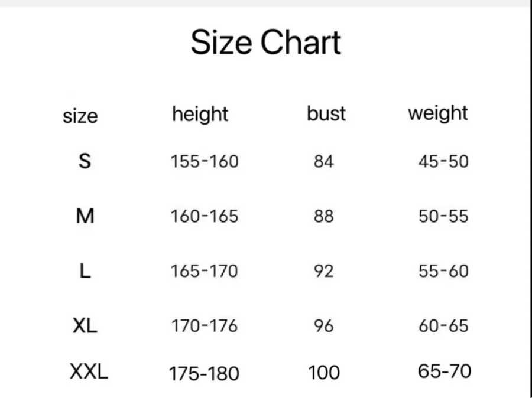The height and width of the screenshot is (398, 532).
Task: Select weight value 45-50
Action: pos(443,161)
